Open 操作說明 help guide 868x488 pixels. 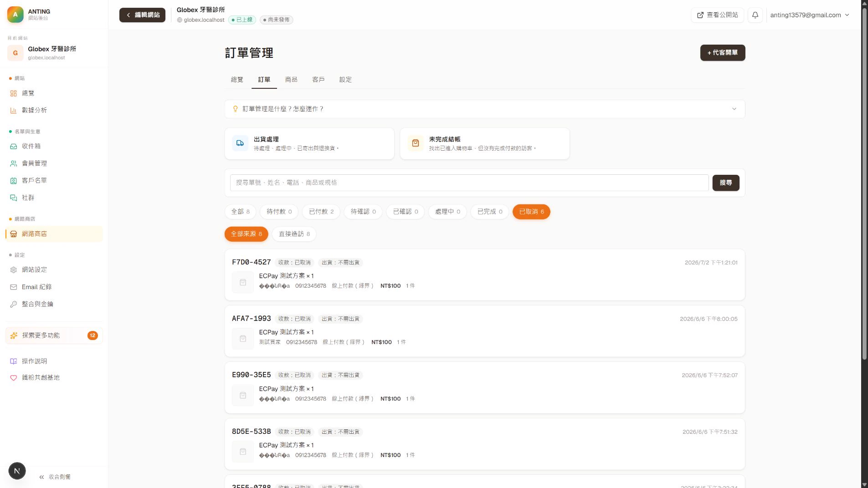point(54,361)
